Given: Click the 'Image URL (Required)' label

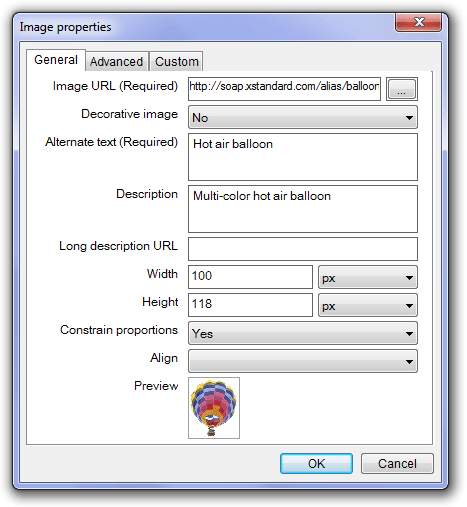Looking at the screenshot, I should 115,86.
